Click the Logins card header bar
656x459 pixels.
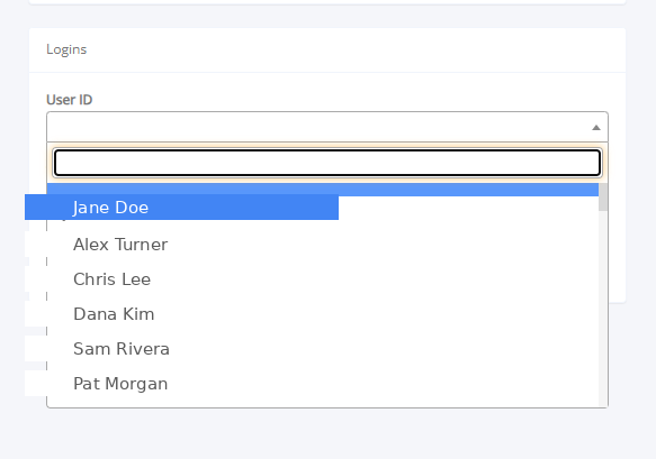pyautogui.click(x=328, y=50)
